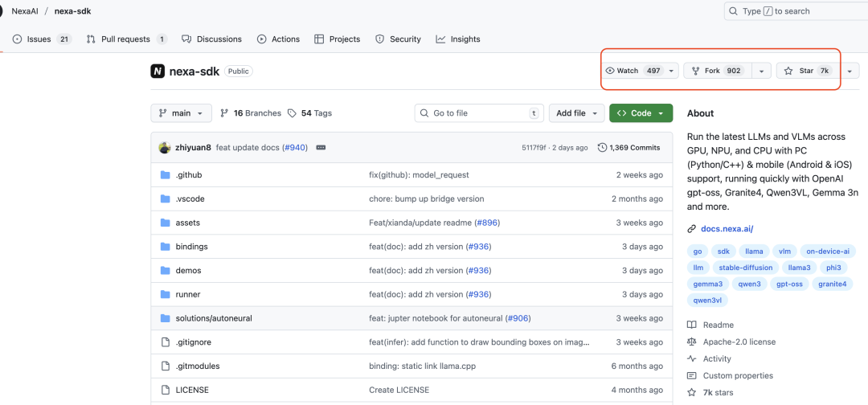This screenshot has width=868, height=405.
Task: Switch to the Security tab
Action: (x=398, y=39)
